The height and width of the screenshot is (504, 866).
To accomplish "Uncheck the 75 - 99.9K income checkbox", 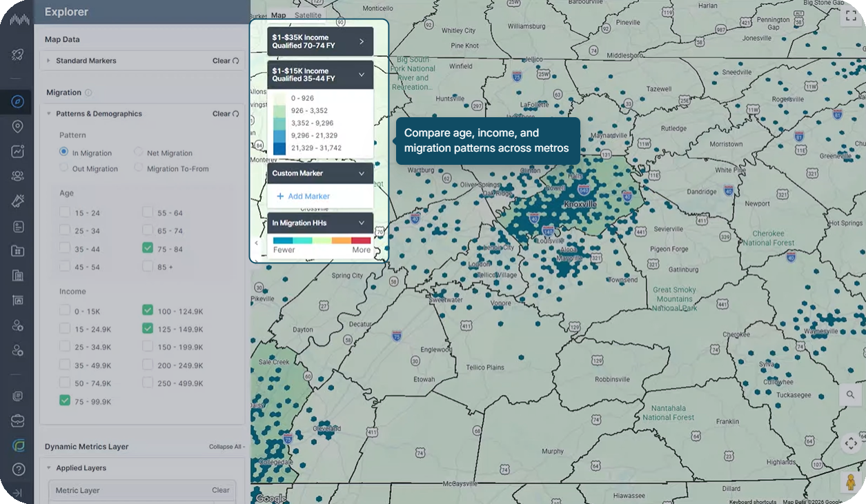I will (64, 400).
